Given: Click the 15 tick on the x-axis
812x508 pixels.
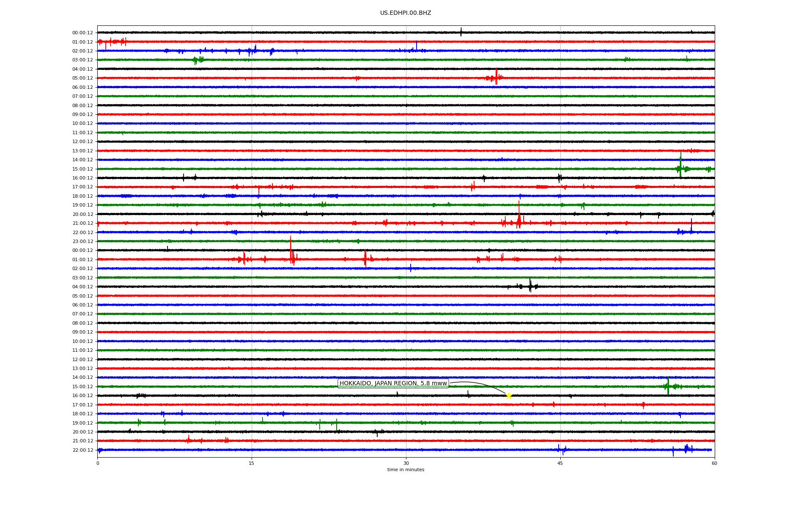Looking at the screenshot, I should (252, 463).
